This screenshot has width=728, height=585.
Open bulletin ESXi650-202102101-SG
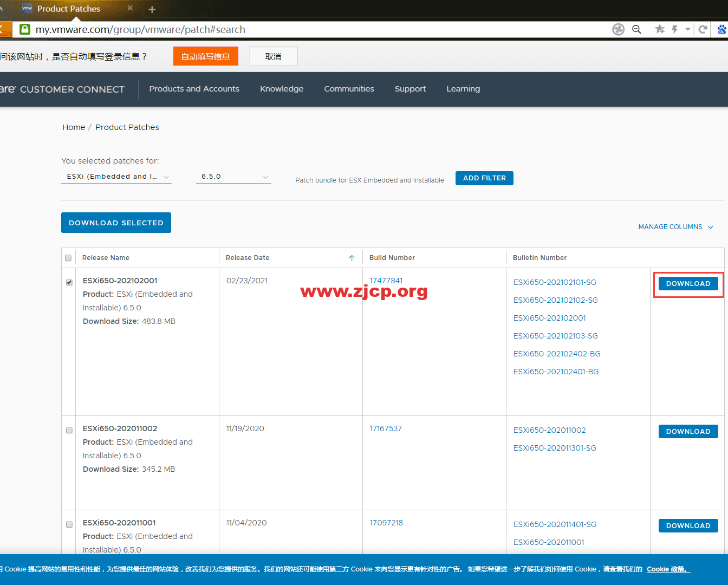point(555,282)
